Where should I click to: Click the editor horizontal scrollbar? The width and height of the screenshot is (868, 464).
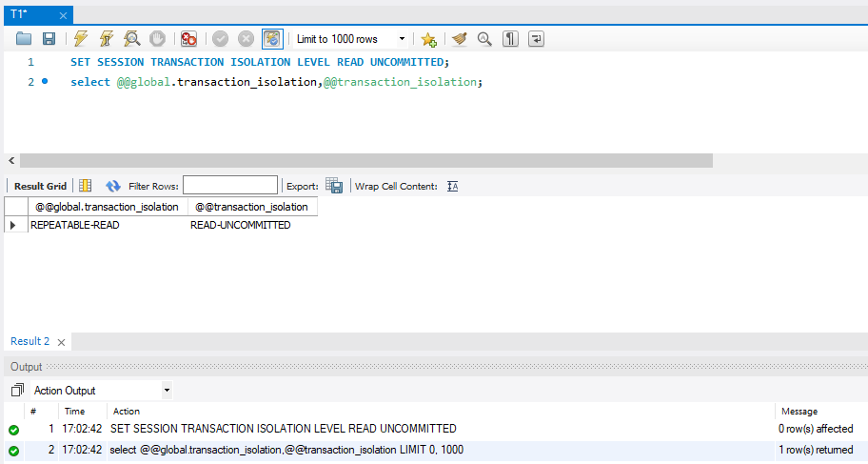(366, 161)
